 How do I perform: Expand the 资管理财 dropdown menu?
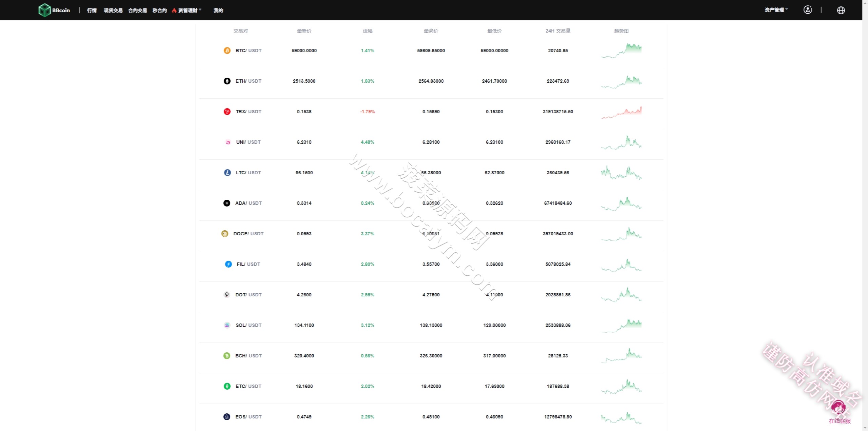click(x=187, y=11)
